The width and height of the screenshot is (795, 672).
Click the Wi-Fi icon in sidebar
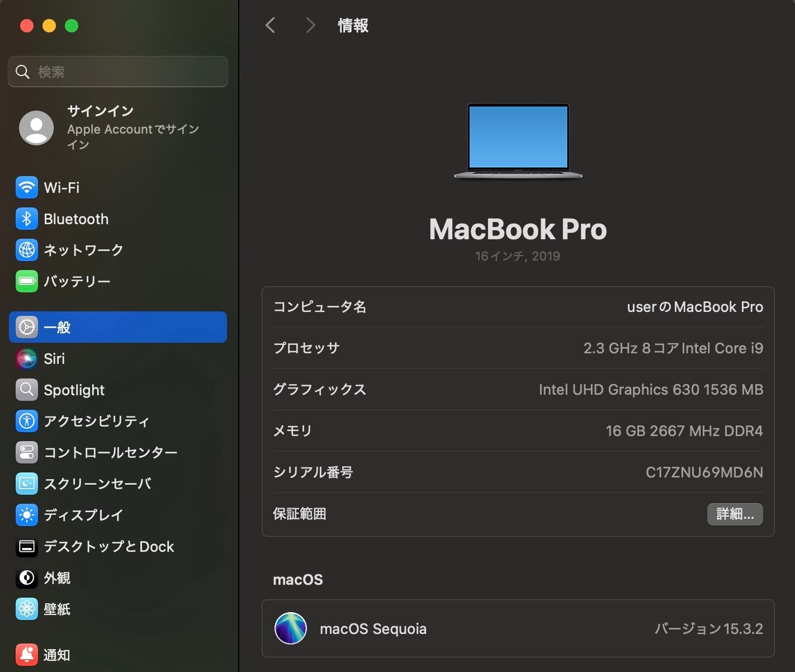tap(27, 187)
